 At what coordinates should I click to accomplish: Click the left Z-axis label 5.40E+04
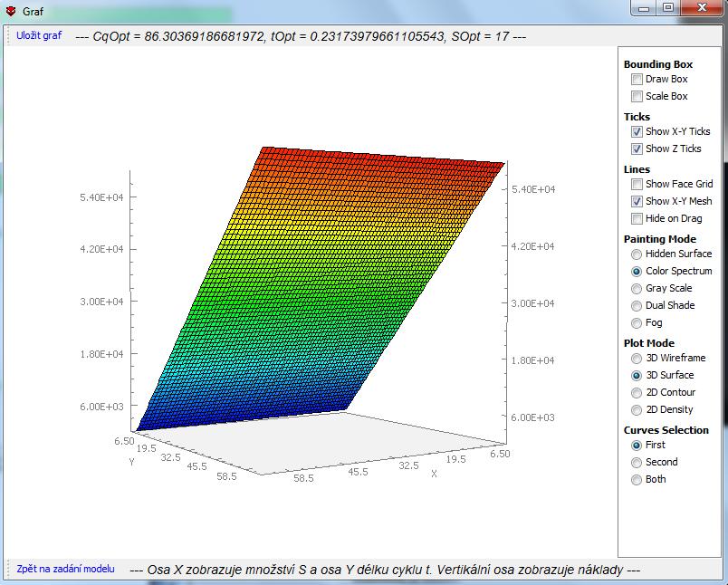[101, 197]
